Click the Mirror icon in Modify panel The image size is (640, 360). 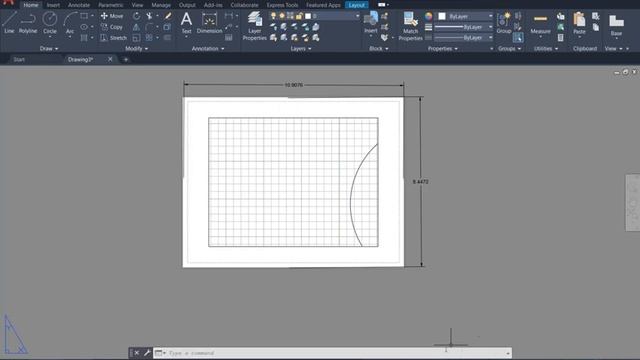[x=136, y=27]
